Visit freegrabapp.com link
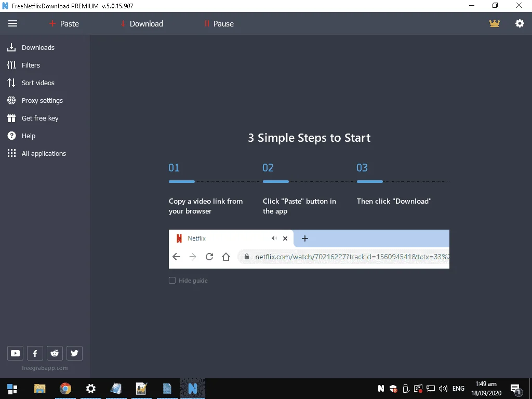Screen dimensions: 532x399 [x=45, y=368]
